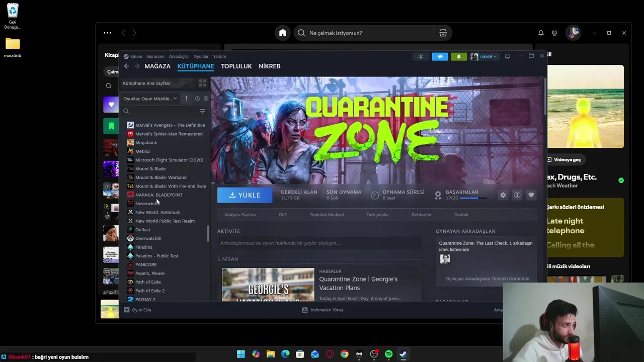The image size is (644, 362).
Task: Open the green Steam notifications bell
Action: click(x=458, y=57)
